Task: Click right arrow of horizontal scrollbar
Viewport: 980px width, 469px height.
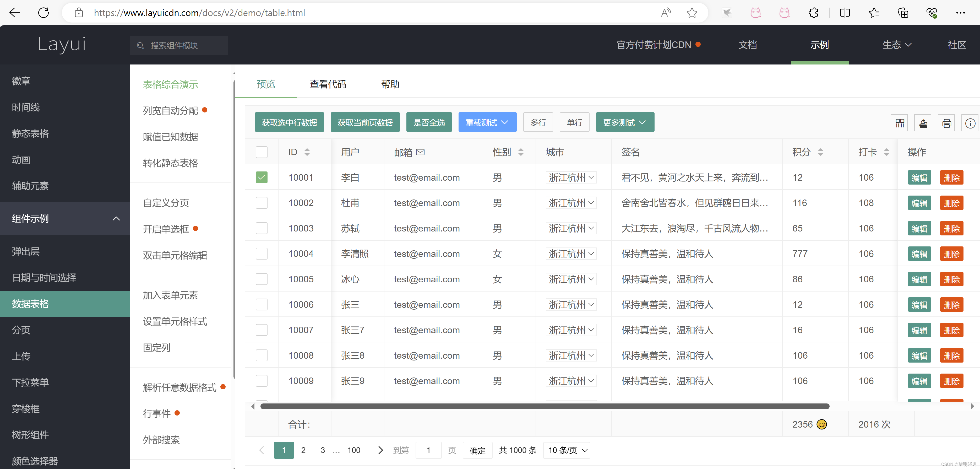Action: point(972,406)
